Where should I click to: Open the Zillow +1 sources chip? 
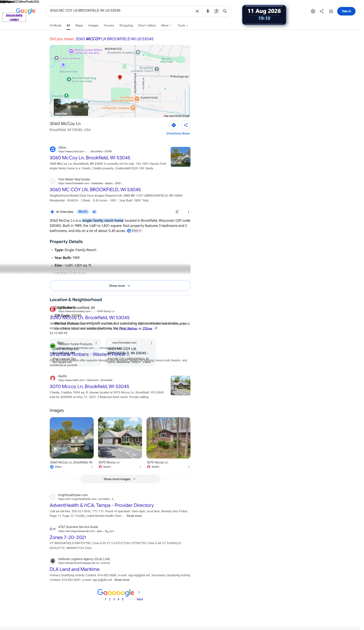(x=134, y=231)
